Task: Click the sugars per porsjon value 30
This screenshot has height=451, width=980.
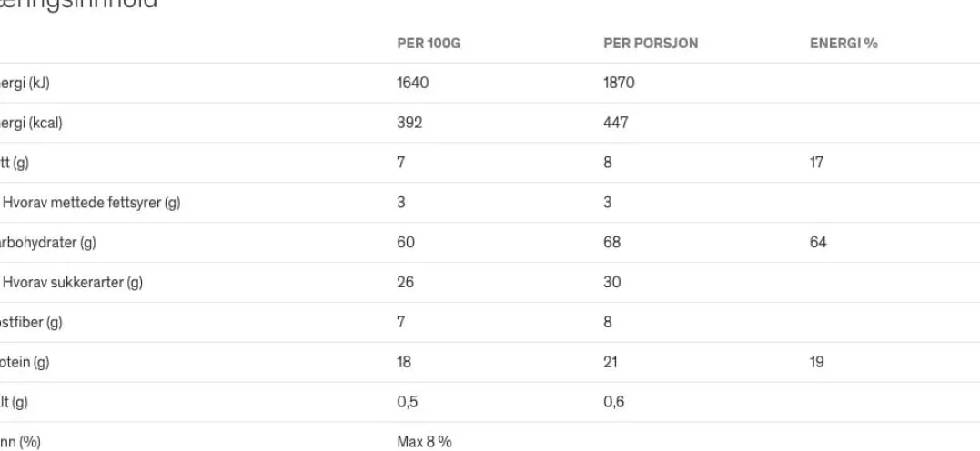Action: point(611,283)
